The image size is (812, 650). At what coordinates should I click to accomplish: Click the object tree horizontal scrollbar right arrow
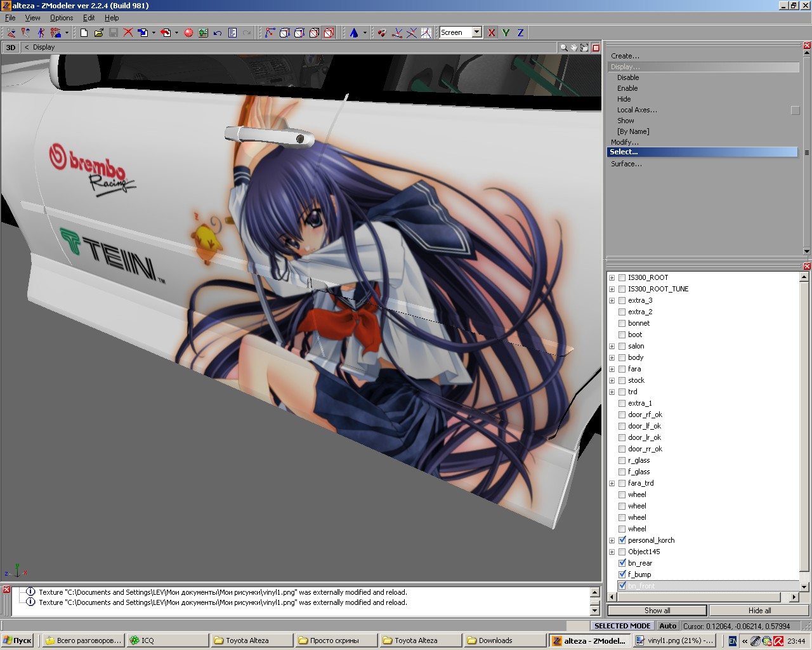794,597
